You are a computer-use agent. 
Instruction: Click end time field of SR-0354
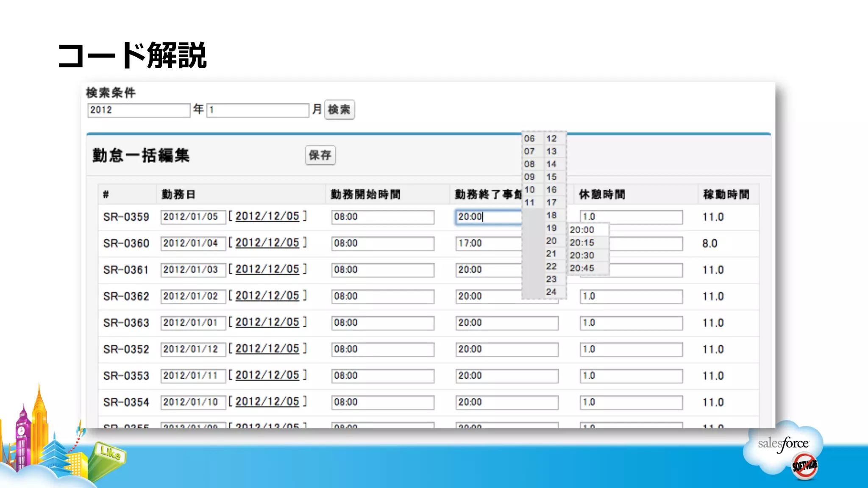506,402
